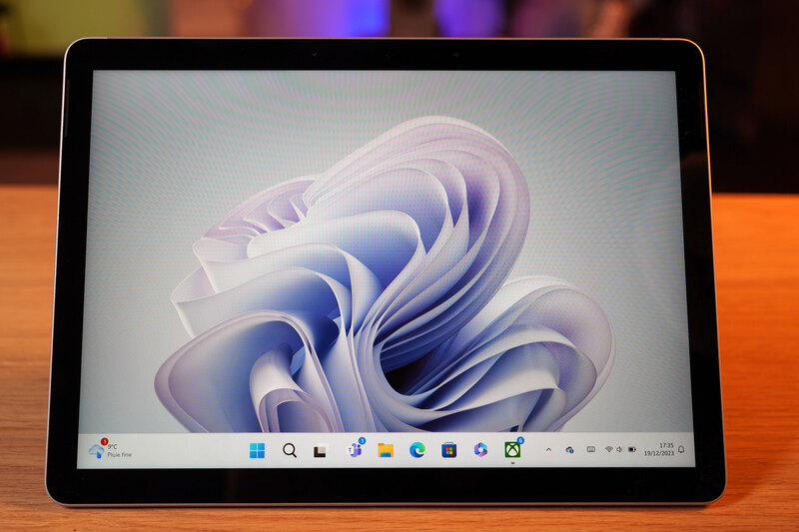Viewport: 799px width, 532px height.
Task: Open Task View from the taskbar
Action: pyautogui.click(x=321, y=450)
